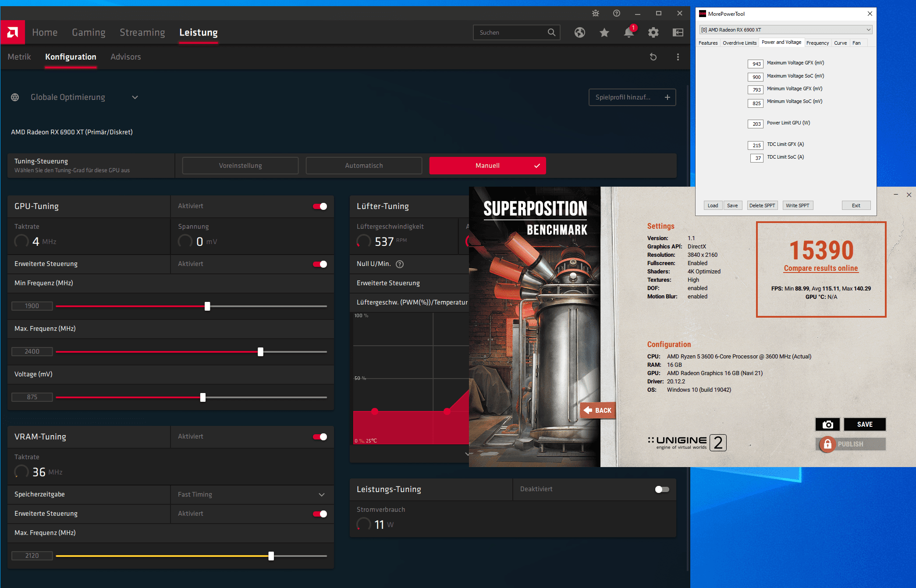Click the PUBLISH button in Superposition
The height and width of the screenshot is (588, 916).
click(x=851, y=444)
